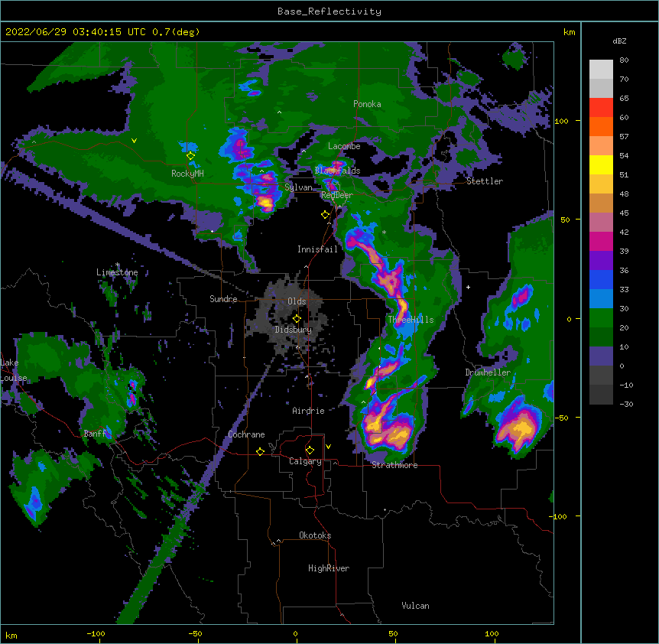Click the Olds city label
The image size is (659, 644).
(297, 301)
